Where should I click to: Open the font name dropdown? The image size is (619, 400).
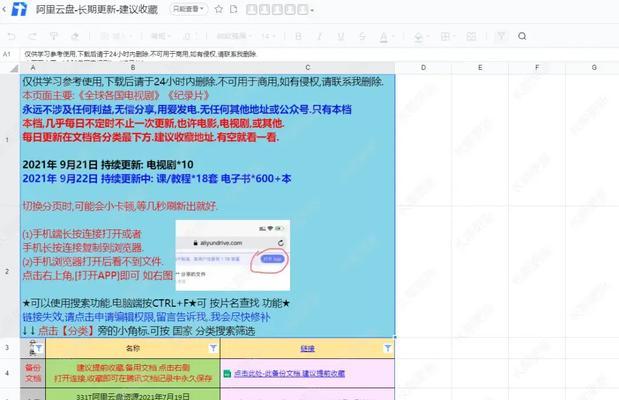coord(234,36)
